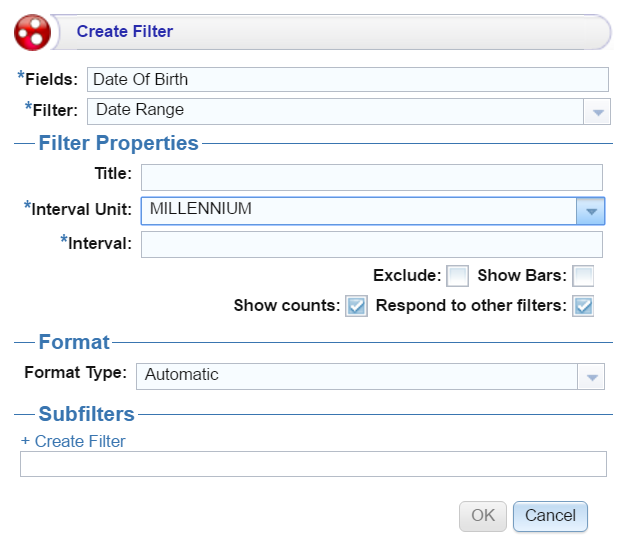The height and width of the screenshot is (548, 623).
Task: Click the arrow button on the Filter dropdown
Action: coord(596,111)
